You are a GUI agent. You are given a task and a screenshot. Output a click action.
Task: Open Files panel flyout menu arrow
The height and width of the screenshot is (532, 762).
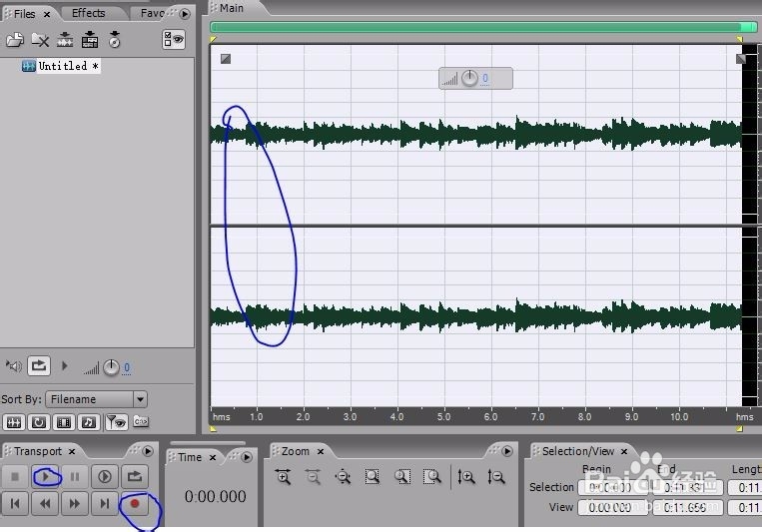click(x=185, y=14)
